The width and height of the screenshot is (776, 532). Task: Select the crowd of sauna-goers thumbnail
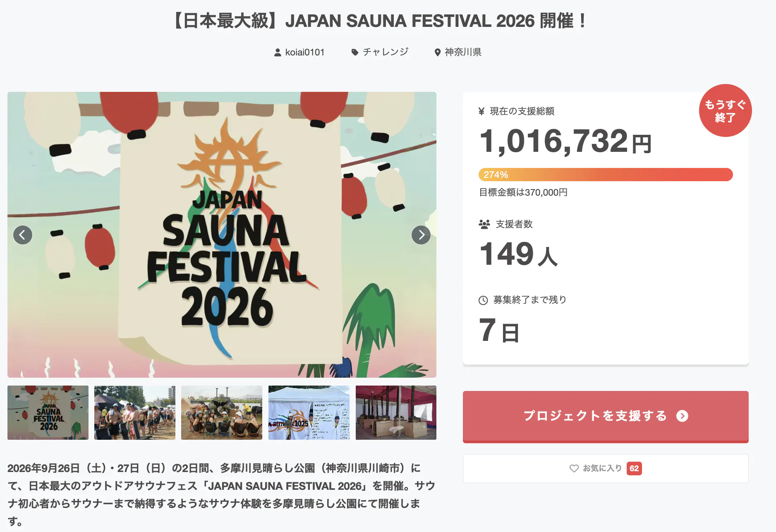tap(135, 412)
